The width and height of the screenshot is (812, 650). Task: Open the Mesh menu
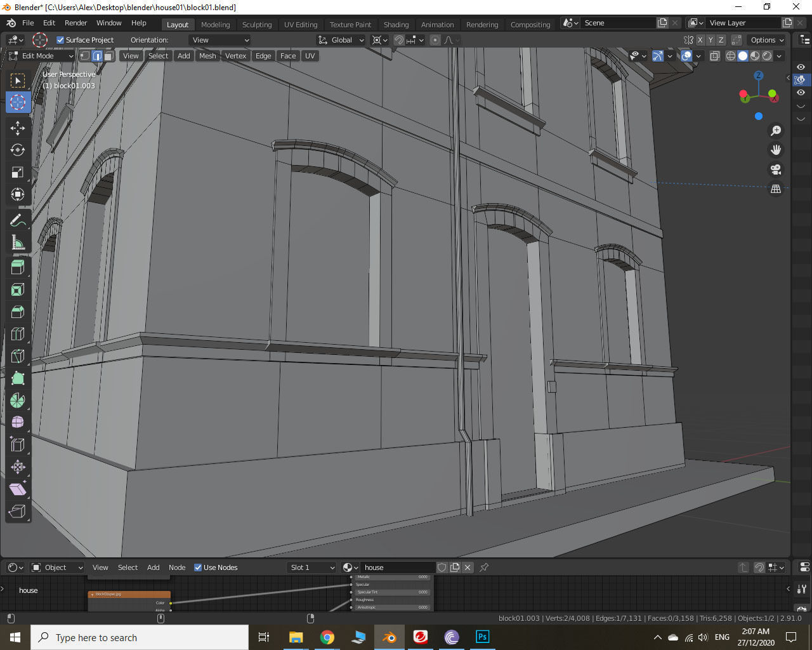coord(207,56)
